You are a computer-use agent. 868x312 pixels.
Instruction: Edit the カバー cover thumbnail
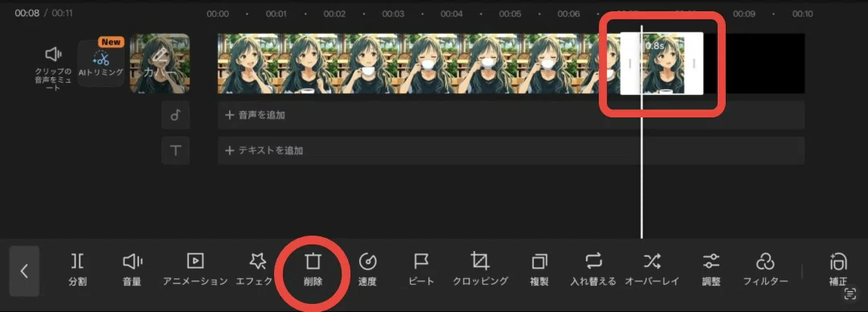[x=160, y=64]
